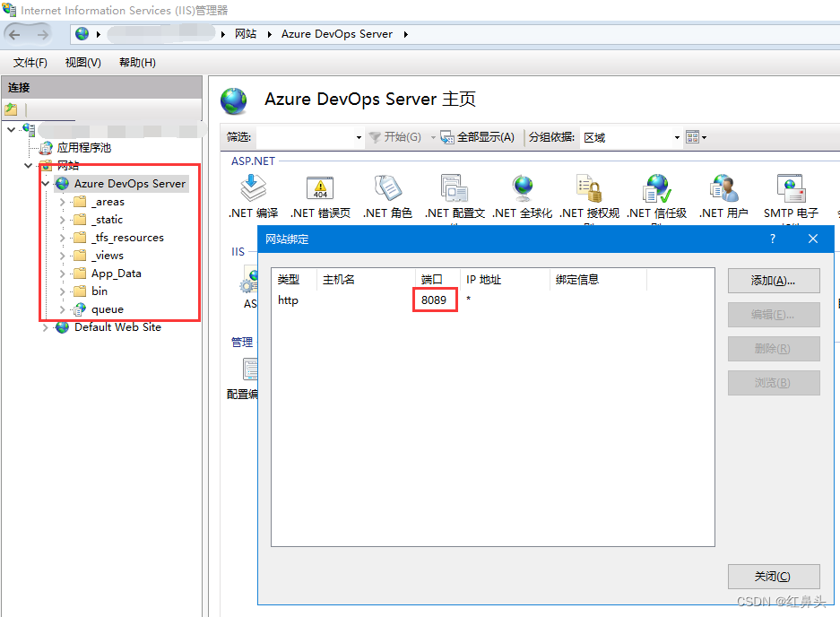Expand the _tfs_resources folder node
The image size is (840, 617).
(62, 238)
